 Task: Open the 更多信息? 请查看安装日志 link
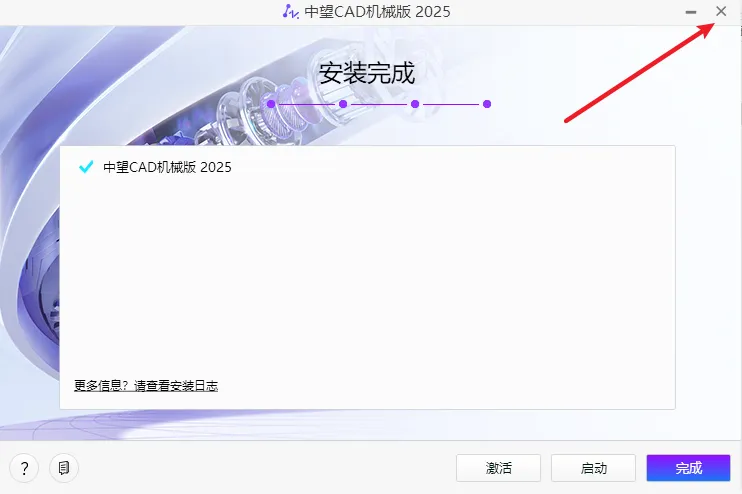pos(146,386)
